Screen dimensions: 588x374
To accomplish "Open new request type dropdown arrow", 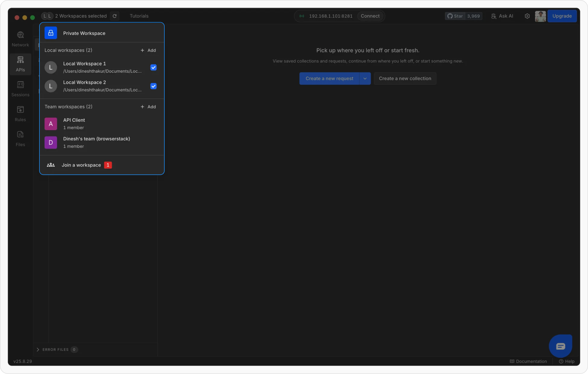I will 365,78.
